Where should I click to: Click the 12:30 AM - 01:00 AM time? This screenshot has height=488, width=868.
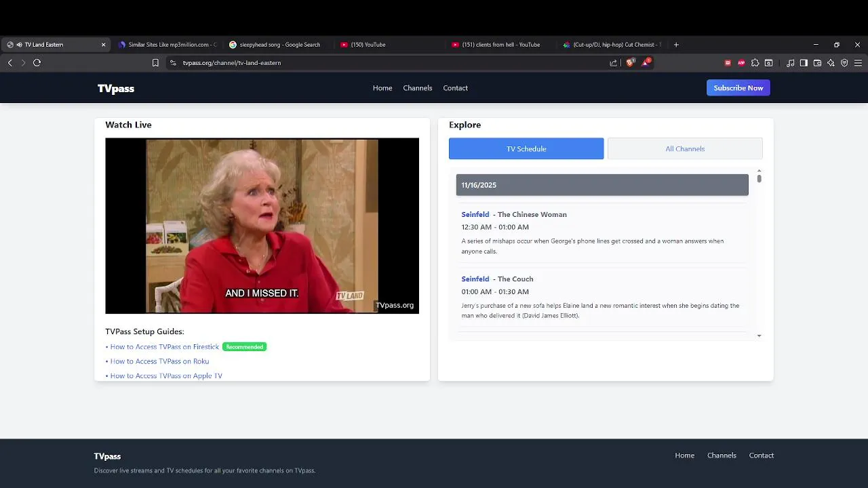coord(495,227)
